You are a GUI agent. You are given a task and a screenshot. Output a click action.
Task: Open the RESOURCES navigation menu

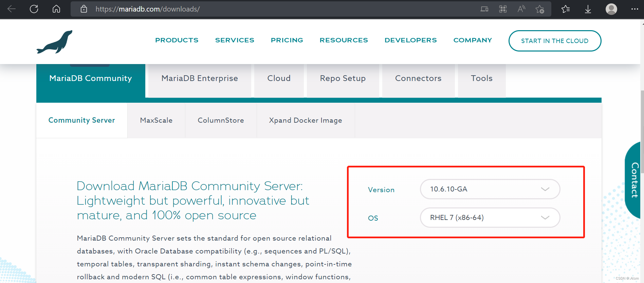[x=344, y=40]
